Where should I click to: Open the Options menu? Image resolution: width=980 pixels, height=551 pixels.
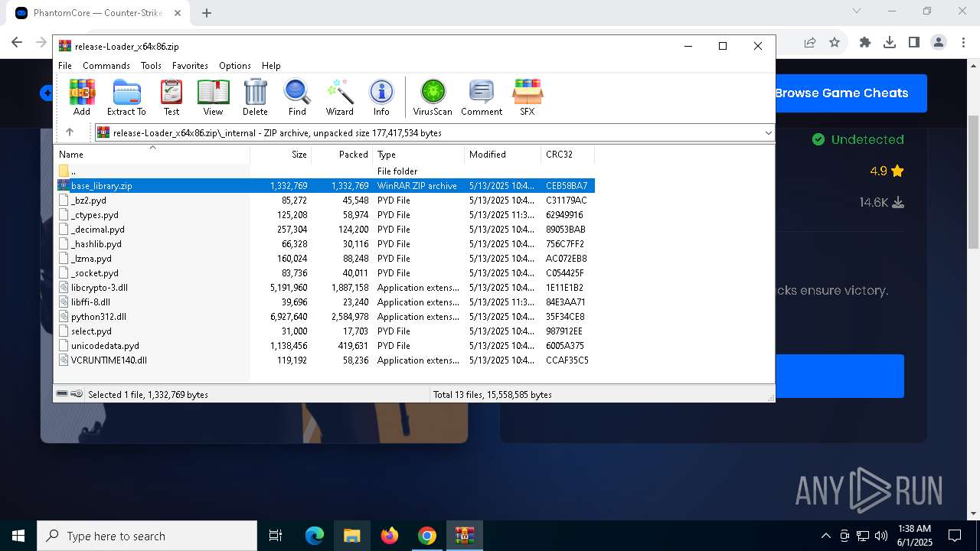[235, 66]
